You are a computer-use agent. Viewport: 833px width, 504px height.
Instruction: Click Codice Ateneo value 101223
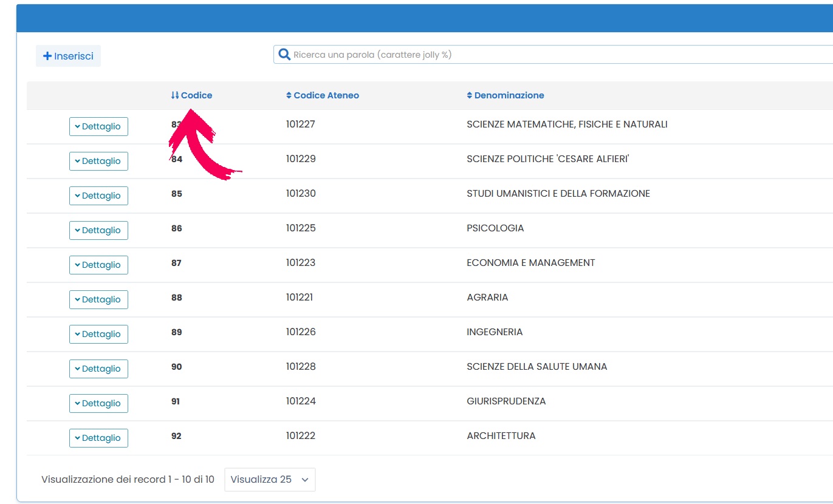tap(301, 263)
